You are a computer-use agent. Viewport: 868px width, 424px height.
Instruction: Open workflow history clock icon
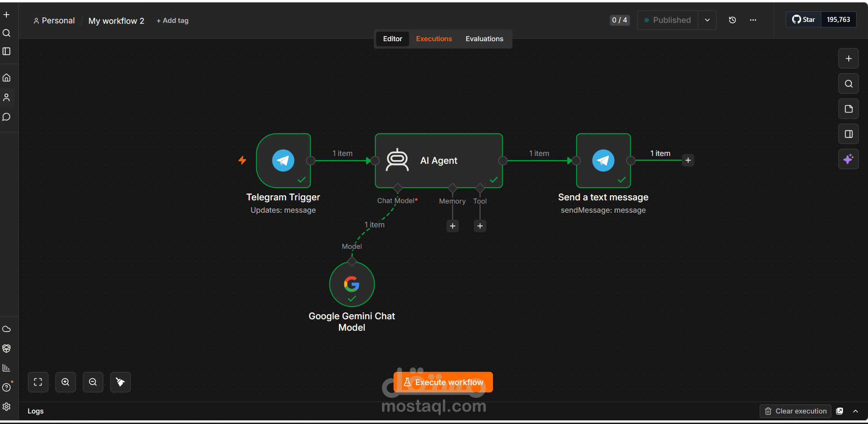(732, 20)
